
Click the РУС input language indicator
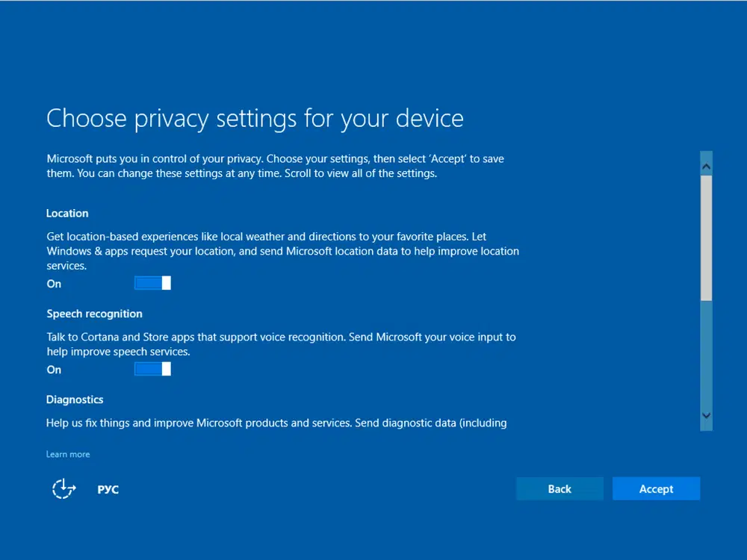click(108, 490)
